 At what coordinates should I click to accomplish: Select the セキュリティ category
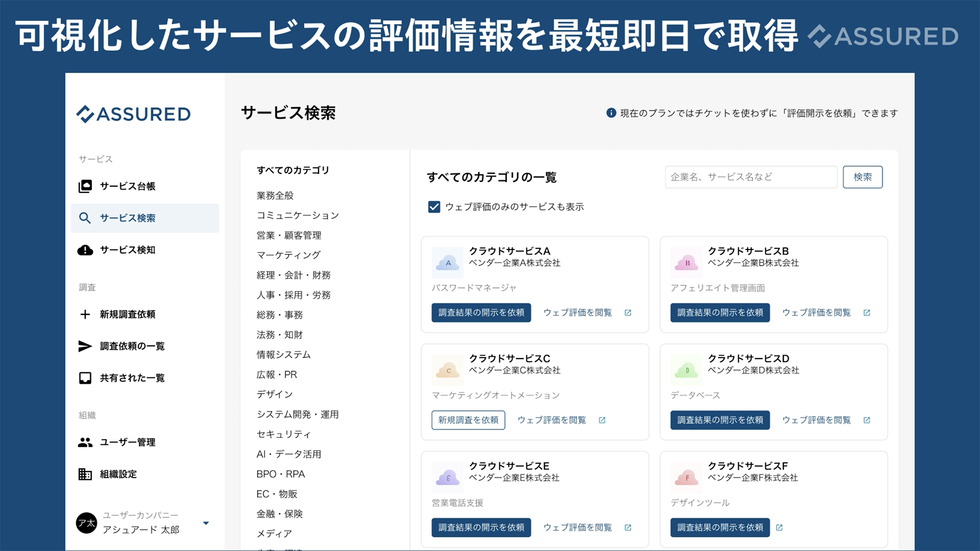tap(283, 434)
